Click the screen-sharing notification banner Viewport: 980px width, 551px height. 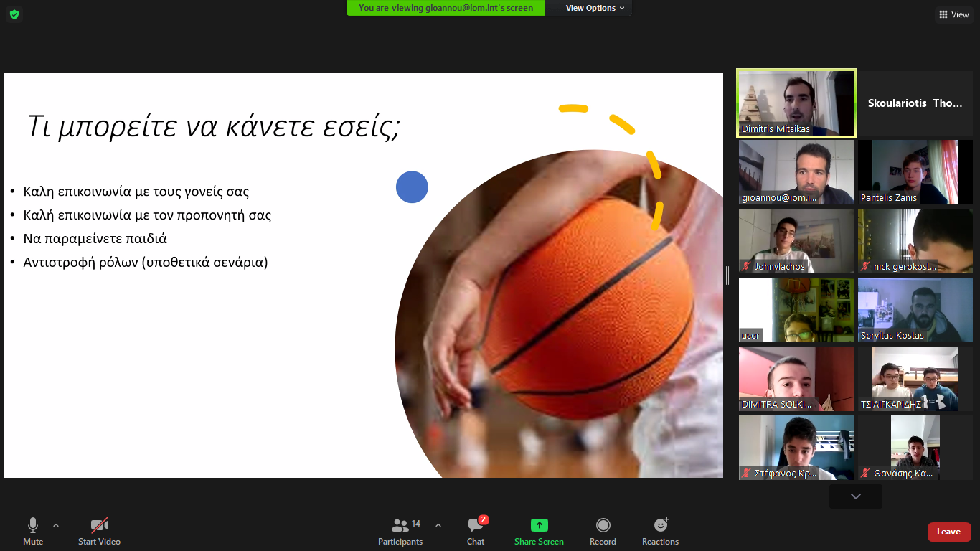click(446, 8)
